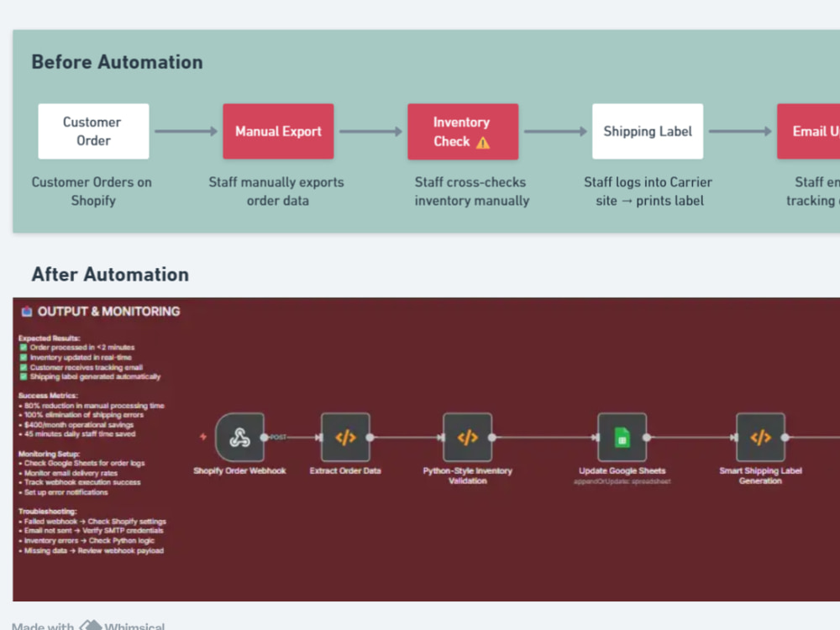Toggle 'Inventory updated in real-time' checkbox
Screen dimensions: 840x630
tap(24, 357)
